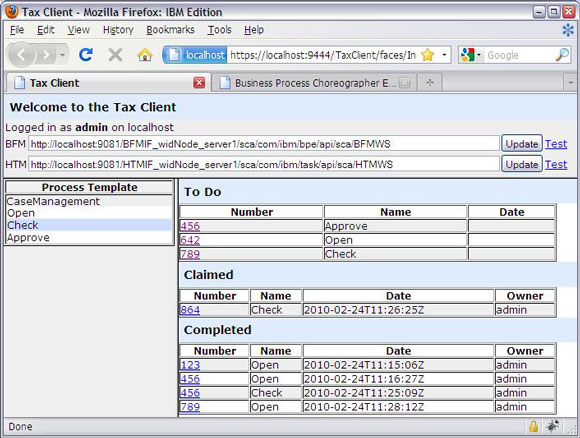Screen dimensions: 580x438
Task: Open Completed task 123
Action: coord(190,365)
